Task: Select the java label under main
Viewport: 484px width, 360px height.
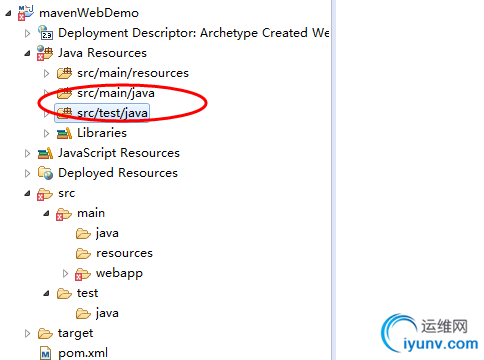Action: point(107,233)
